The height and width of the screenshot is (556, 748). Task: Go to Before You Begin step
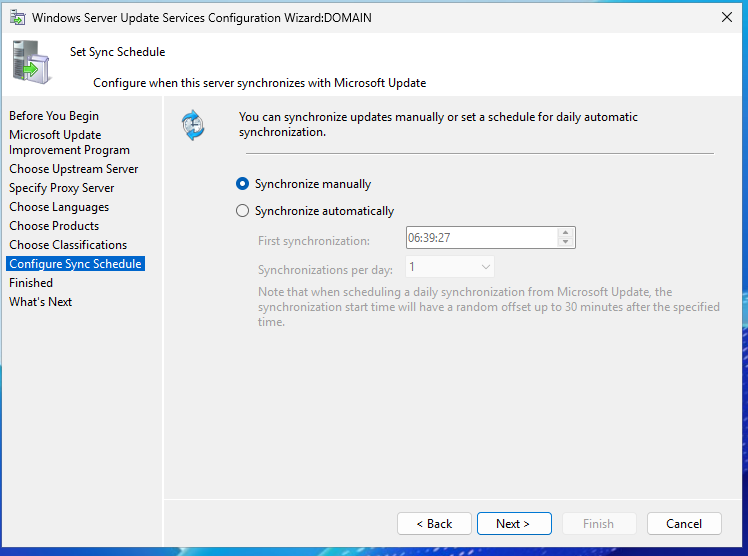pyautogui.click(x=54, y=116)
